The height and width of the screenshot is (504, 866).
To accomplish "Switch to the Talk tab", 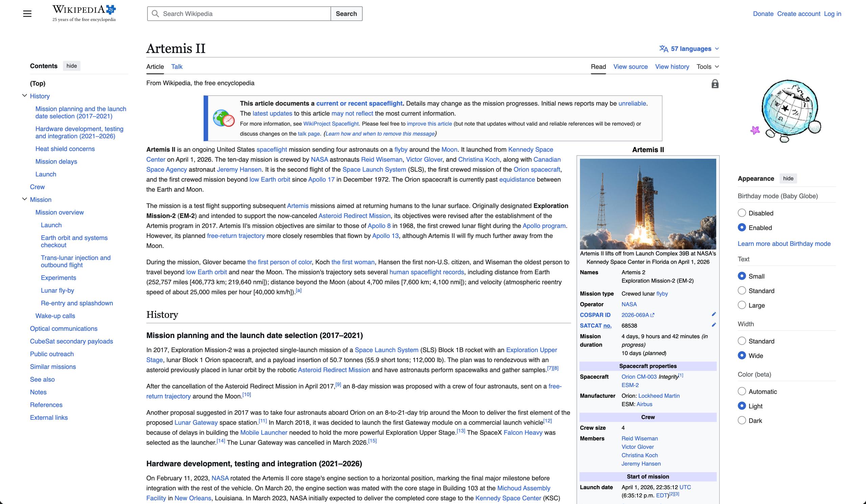I will 177,67.
